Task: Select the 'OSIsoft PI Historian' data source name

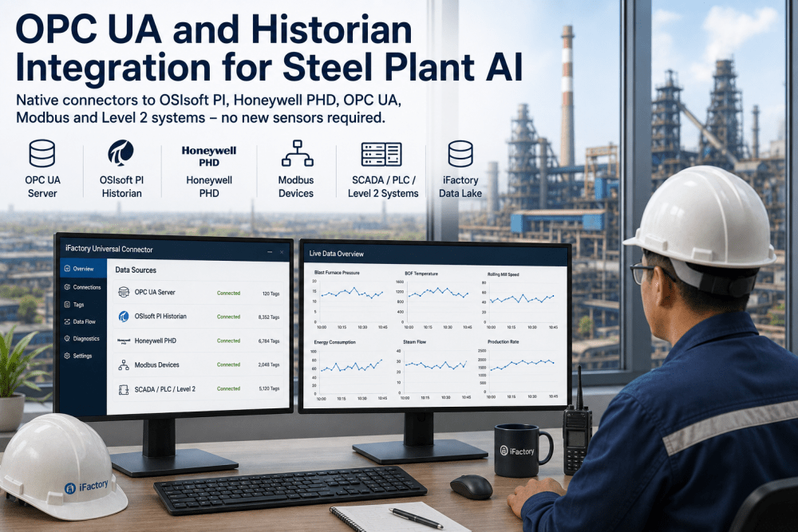Action: (x=160, y=317)
